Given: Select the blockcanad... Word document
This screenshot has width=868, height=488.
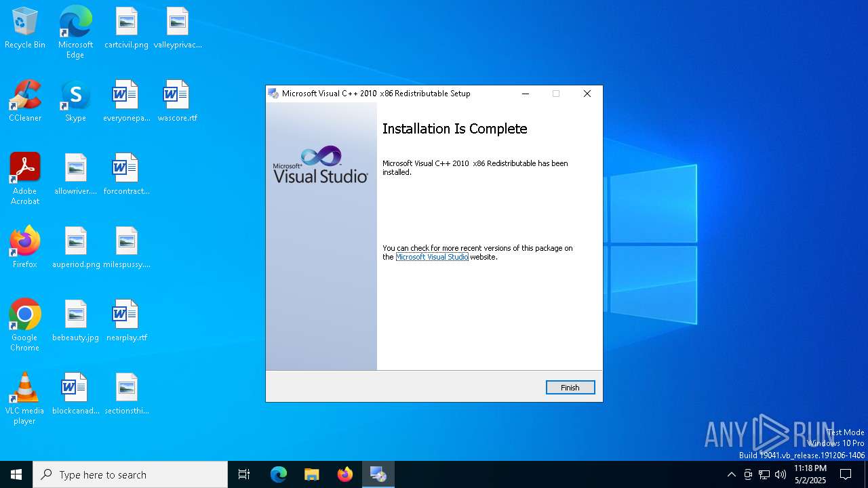Looking at the screenshot, I should coord(75,394).
